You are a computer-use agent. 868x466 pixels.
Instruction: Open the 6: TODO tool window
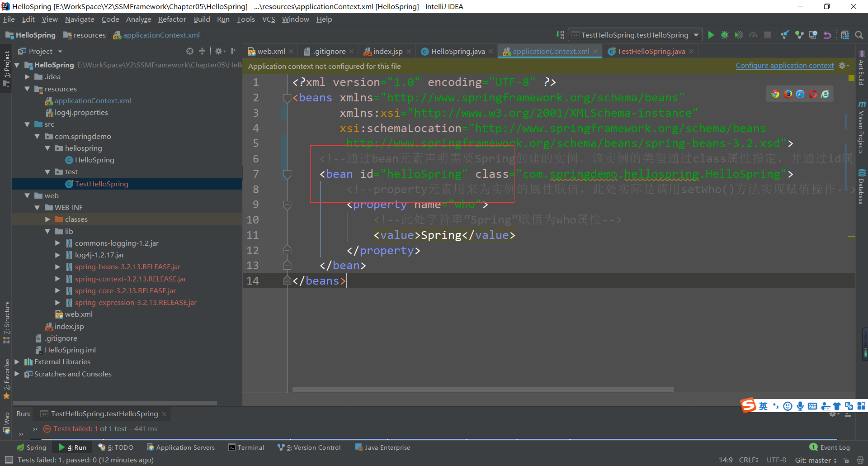(x=116, y=447)
